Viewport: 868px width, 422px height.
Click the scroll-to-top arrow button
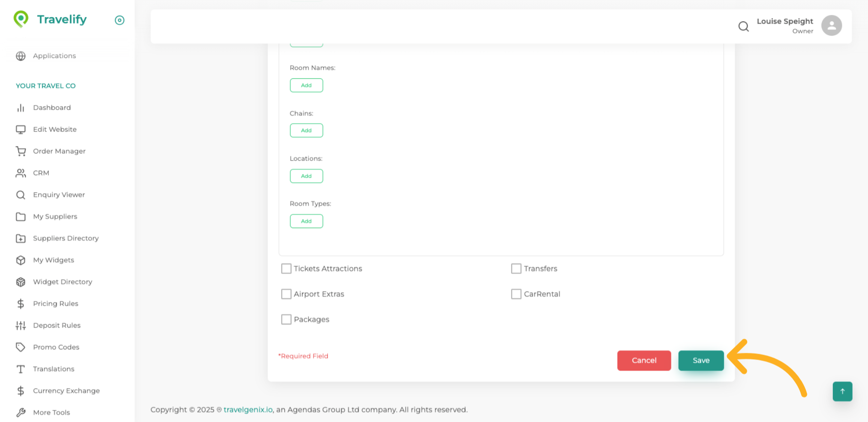tap(842, 391)
